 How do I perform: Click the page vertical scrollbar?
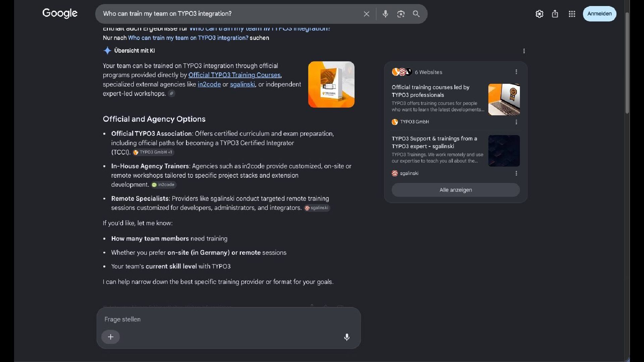click(627, 64)
